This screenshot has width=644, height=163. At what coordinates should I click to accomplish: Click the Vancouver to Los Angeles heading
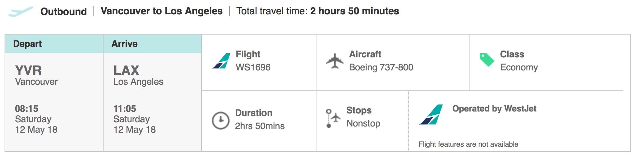click(x=161, y=11)
